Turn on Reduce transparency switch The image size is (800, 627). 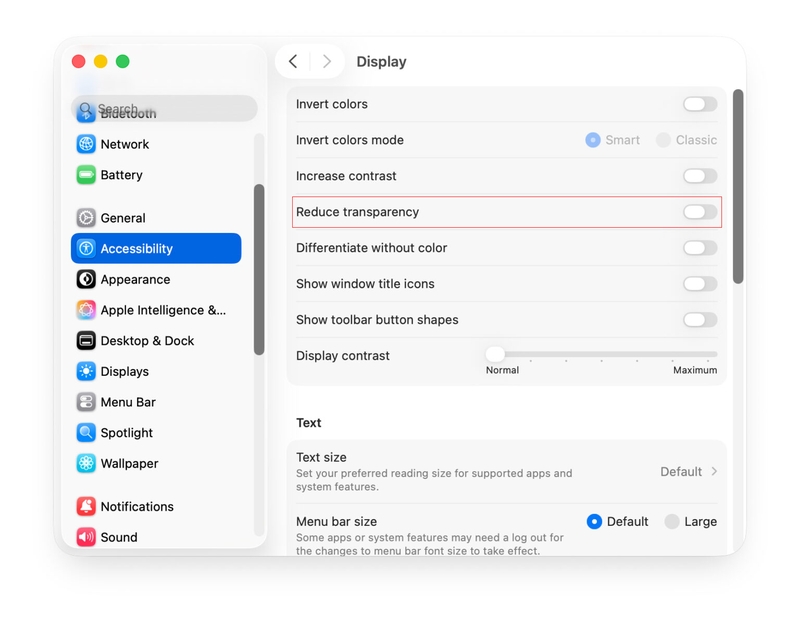click(x=700, y=212)
